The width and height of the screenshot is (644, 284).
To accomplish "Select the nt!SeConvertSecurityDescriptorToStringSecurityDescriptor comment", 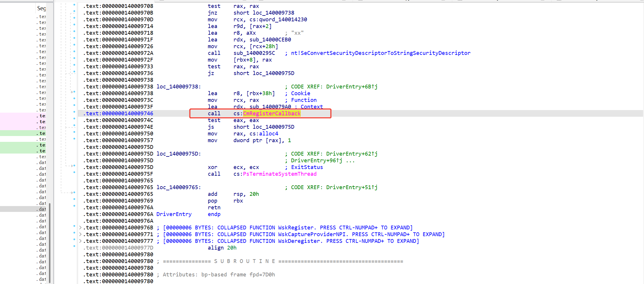I will click(381, 53).
